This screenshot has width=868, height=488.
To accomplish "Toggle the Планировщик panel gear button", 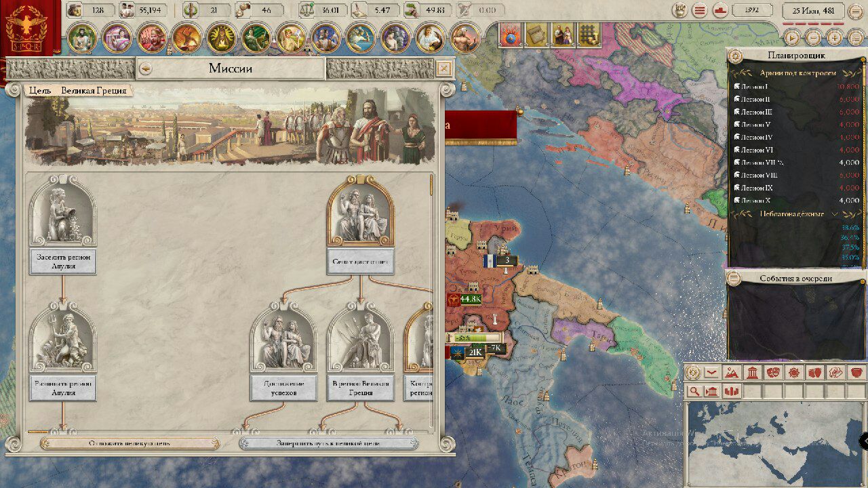I will [x=735, y=56].
